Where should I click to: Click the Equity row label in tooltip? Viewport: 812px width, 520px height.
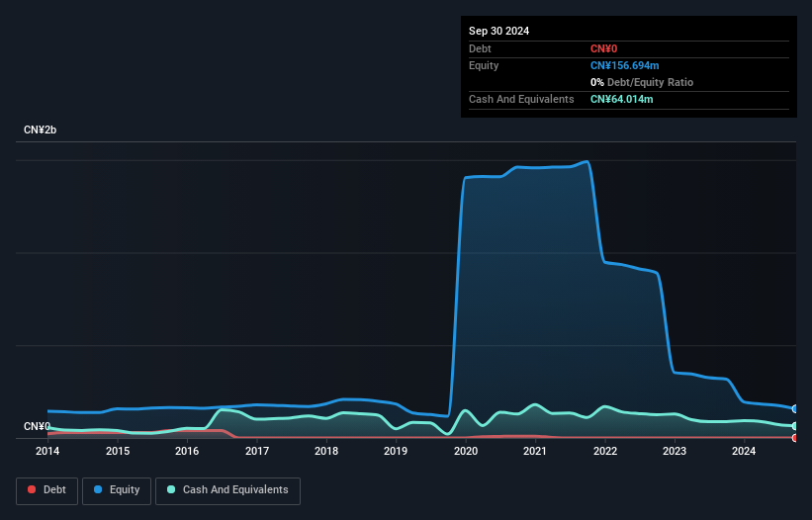point(484,65)
